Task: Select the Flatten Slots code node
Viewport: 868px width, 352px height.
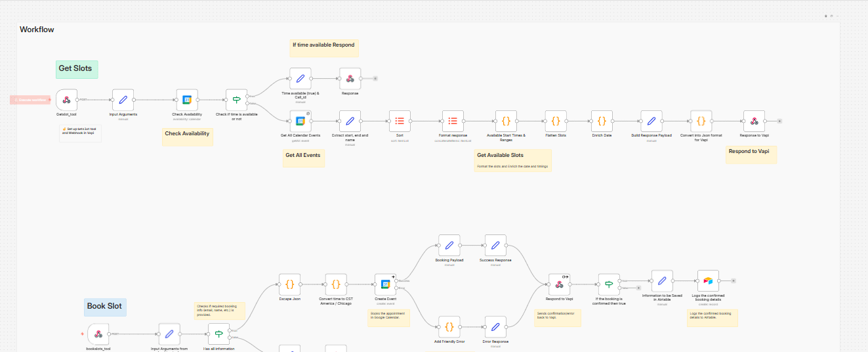Action: pos(556,121)
